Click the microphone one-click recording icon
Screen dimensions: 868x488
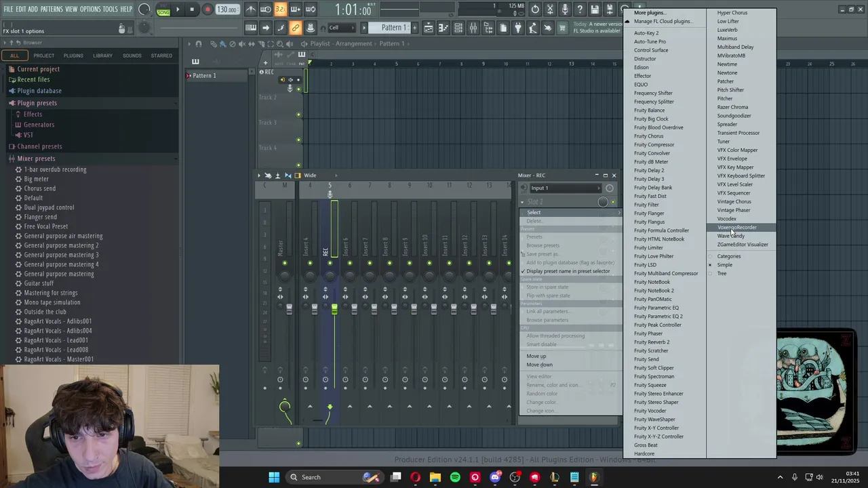pos(565,9)
